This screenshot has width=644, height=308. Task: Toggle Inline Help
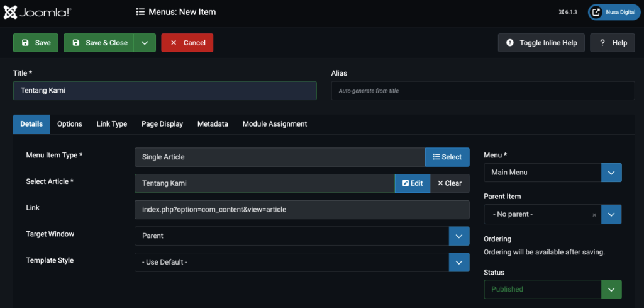[x=541, y=43]
